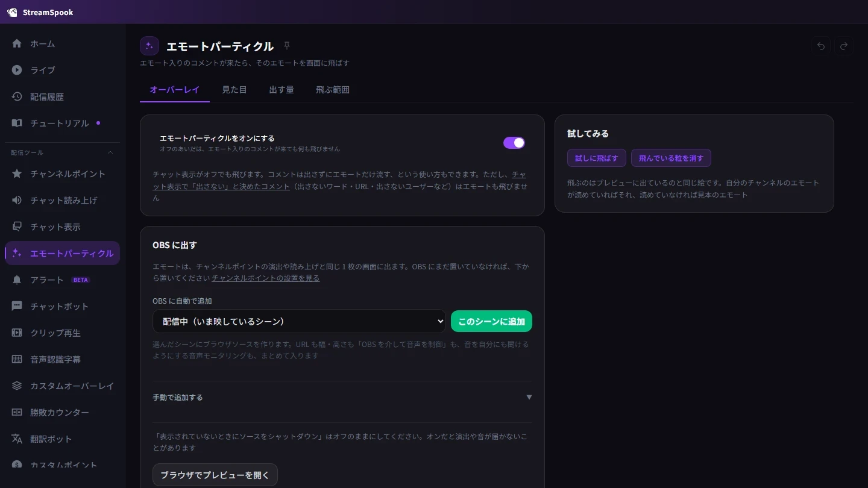Click the 勝敗カウンター scoreboard icon
The width and height of the screenshot is (868, 488).
17,412
